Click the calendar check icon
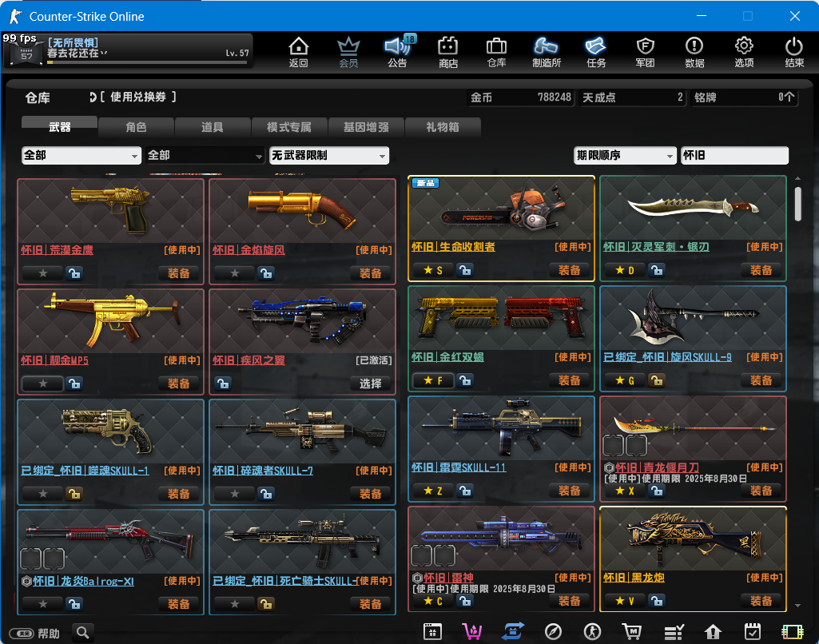The height and width of the screenshot is (644, 819). (752, 631)
